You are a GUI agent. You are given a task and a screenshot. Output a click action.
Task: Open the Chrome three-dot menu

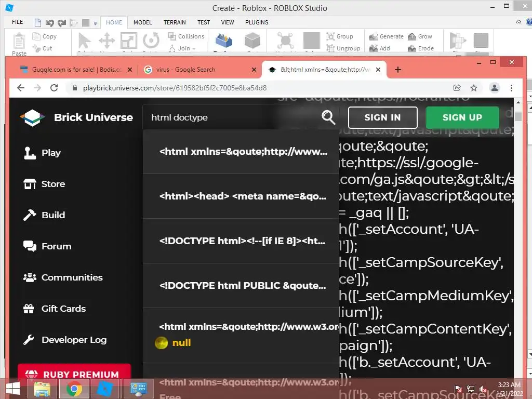pos(511,88)
